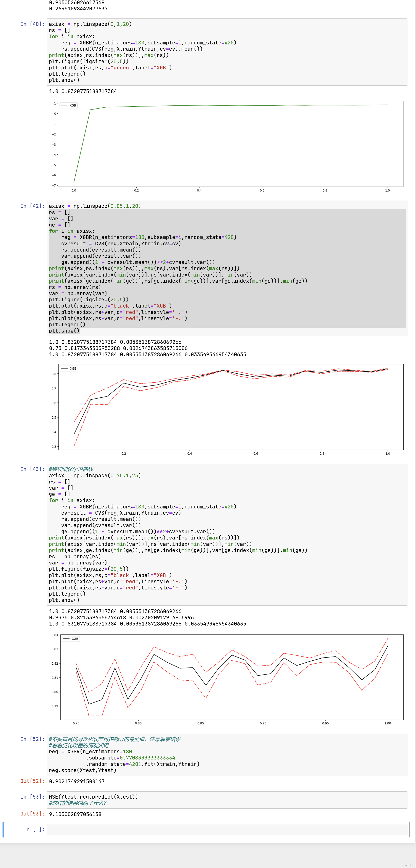Click the comment '#这样的结果说明了什么?'
416x868 pixels.
pos(77,803)
